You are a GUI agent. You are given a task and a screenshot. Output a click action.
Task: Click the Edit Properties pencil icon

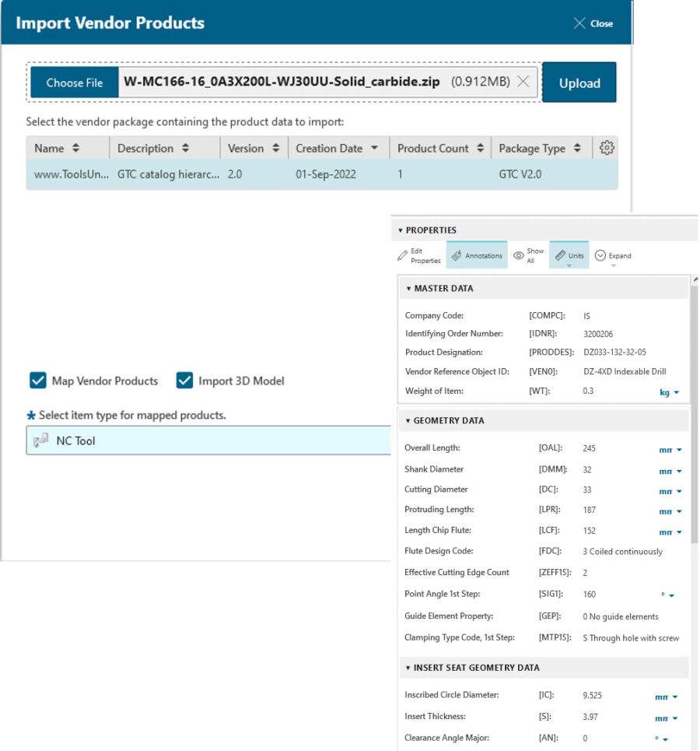click(x=402, y=255)
